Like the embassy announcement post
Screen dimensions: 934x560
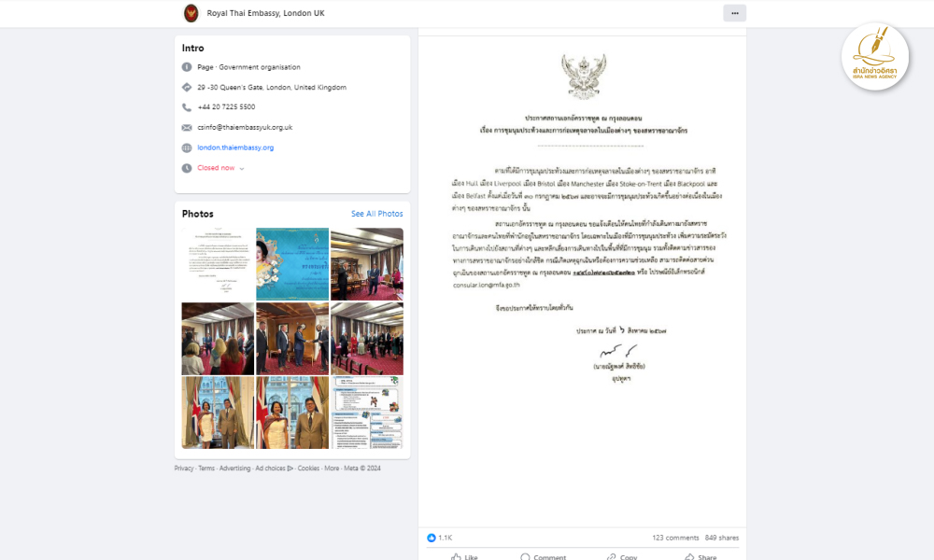(464, 557)
